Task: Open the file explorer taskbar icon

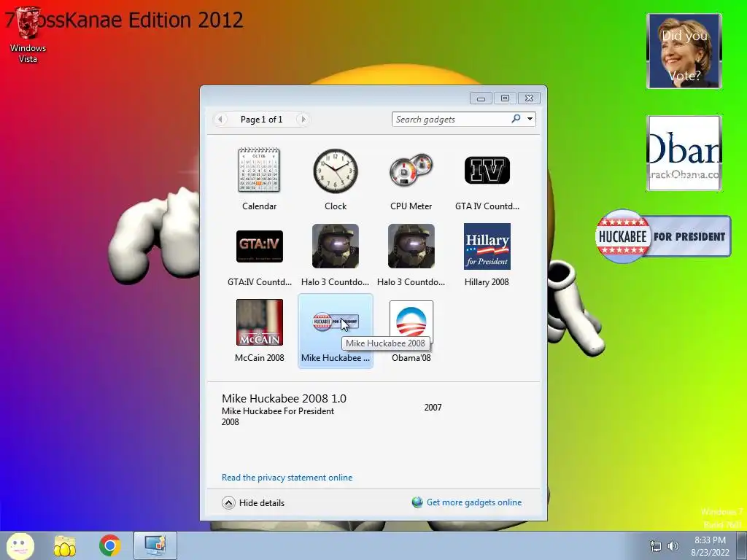Action: 65,546
